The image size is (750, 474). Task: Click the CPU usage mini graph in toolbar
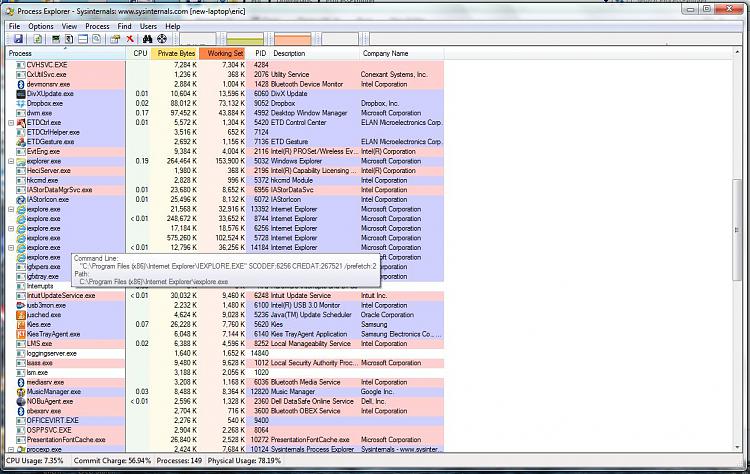[x=198, y=39]
